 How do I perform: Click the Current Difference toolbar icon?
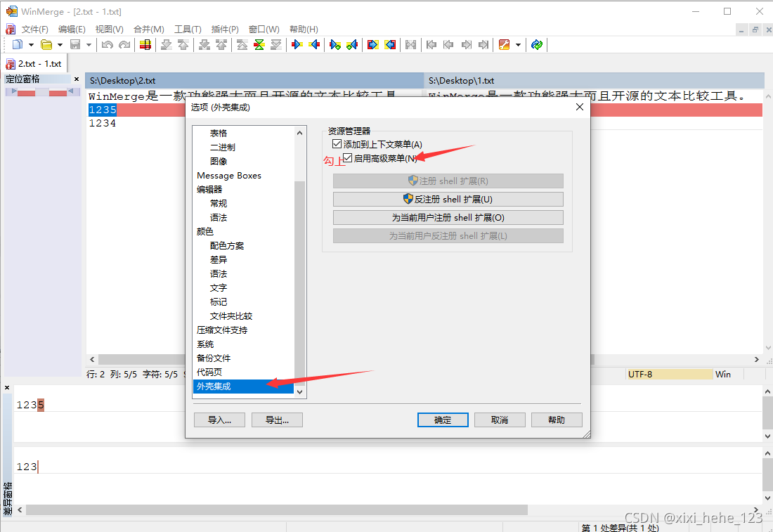click(259, 45)
